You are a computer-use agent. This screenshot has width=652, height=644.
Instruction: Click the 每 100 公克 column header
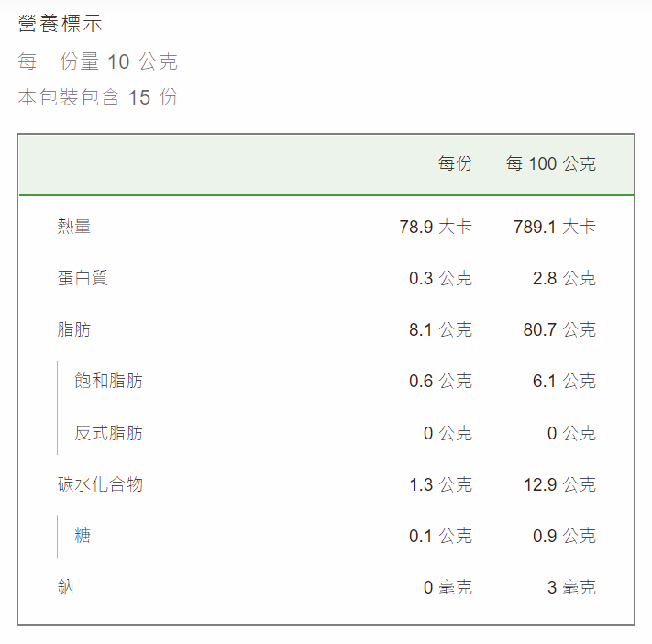pos(551,163)
